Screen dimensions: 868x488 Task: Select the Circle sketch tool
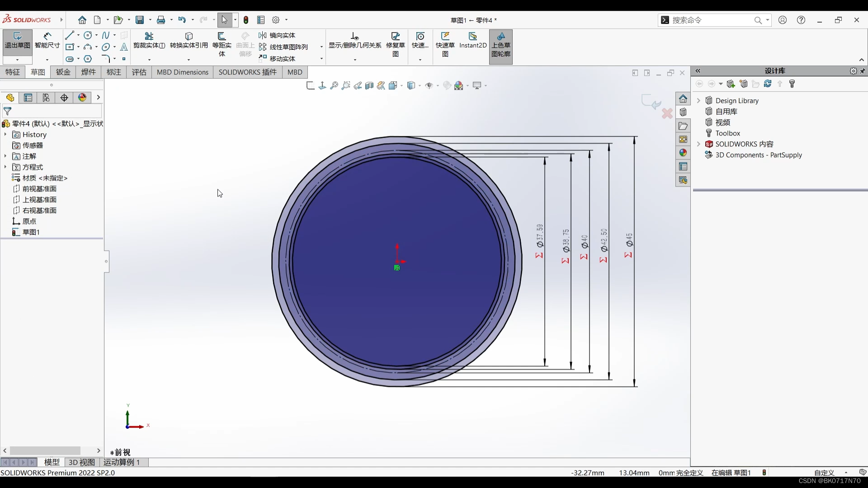tap(88, 35)
